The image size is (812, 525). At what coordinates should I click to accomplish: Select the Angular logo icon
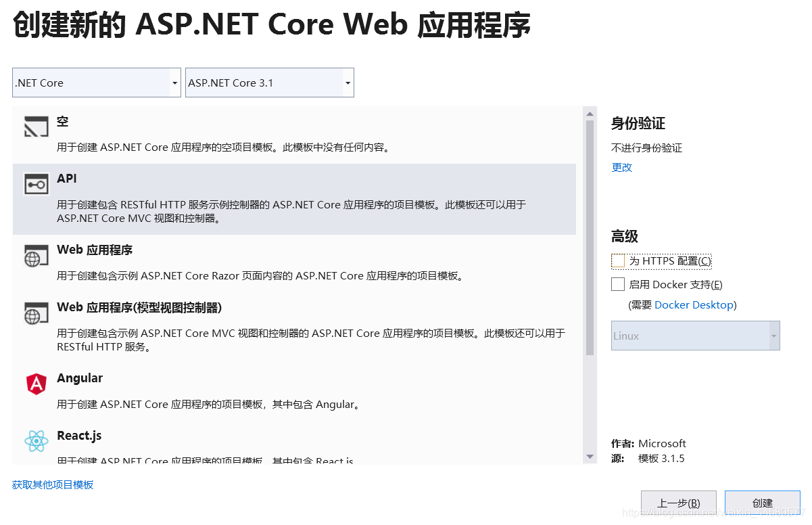[36, 384]
